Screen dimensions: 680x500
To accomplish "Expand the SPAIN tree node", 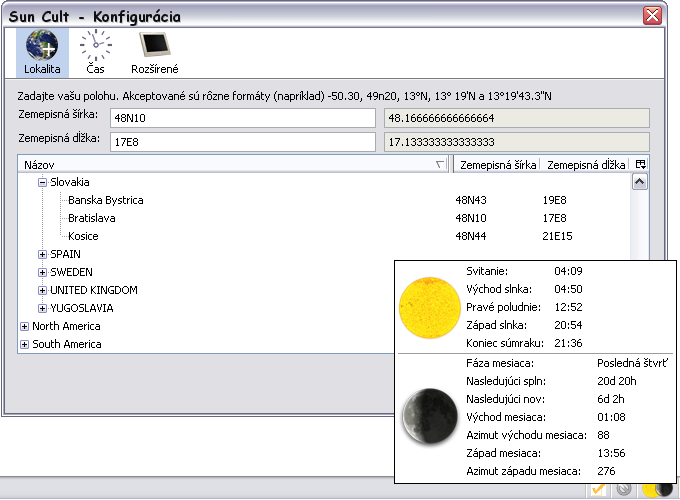I will pos(42,255).
